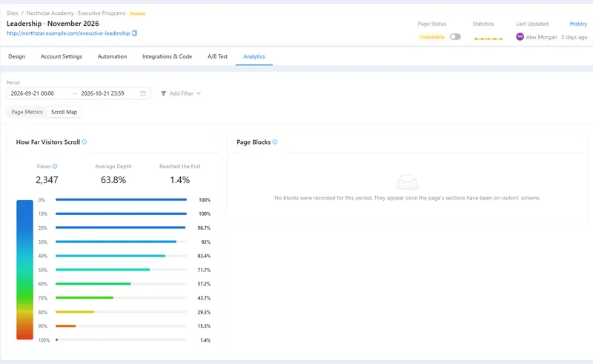593x364 pixels.
Task: Click the empty inbox icon in Page Blocks
Action: click(407, 182)
